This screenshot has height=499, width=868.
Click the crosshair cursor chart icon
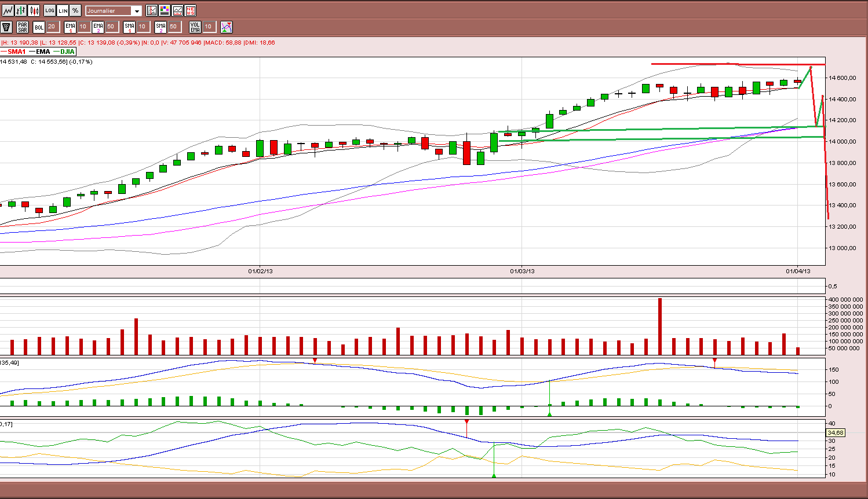tap(152, 10)
